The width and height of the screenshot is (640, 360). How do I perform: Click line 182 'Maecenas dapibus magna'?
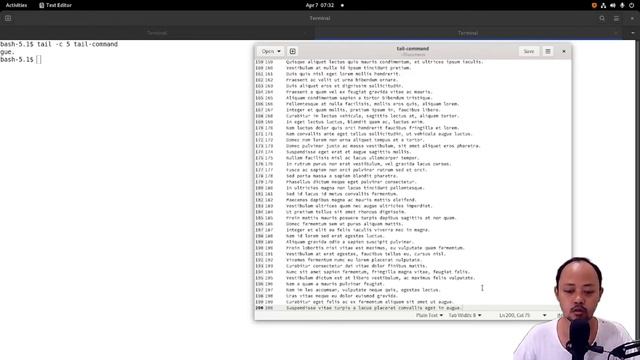pyautogui.click(x=351, y=200)
